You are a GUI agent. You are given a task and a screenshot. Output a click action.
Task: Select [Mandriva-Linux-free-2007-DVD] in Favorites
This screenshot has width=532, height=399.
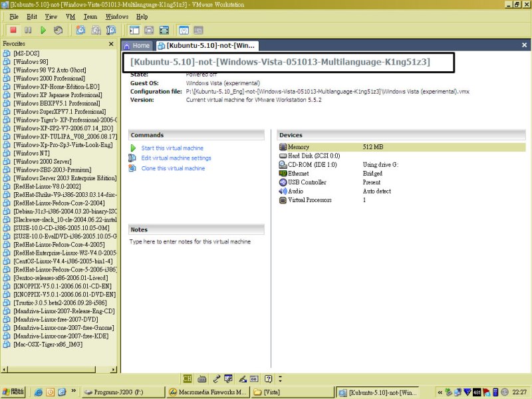coord(56,319)
